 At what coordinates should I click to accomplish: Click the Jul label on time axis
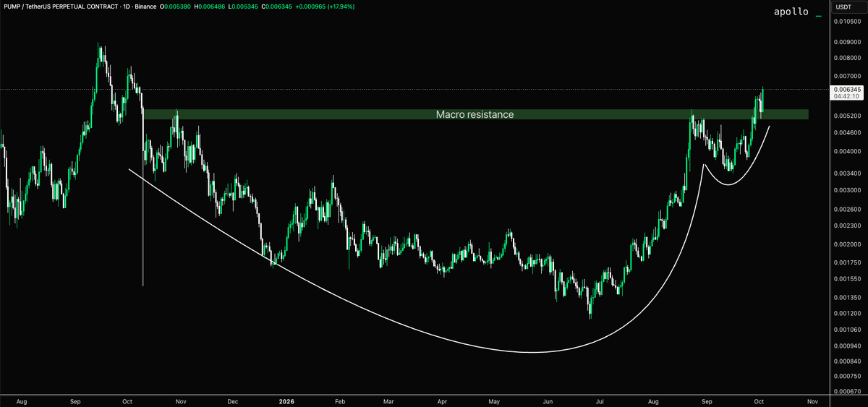tap(600, 400)
